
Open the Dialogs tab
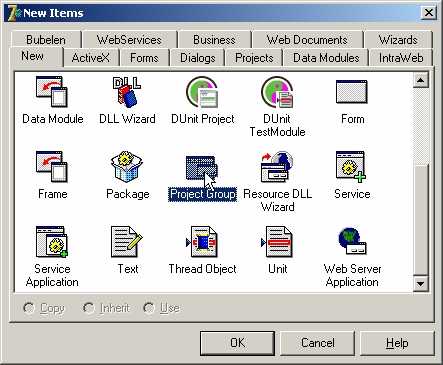click(198, 58)
